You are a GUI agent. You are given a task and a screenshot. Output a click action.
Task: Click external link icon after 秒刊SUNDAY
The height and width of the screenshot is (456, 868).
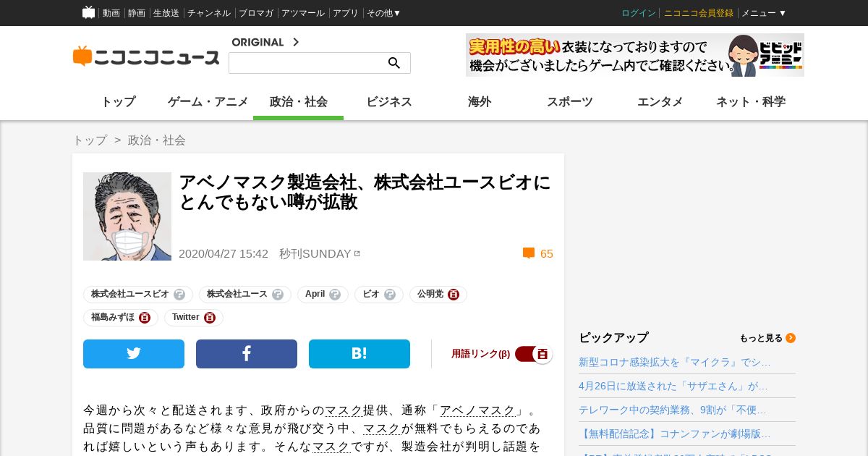point(357,253)
